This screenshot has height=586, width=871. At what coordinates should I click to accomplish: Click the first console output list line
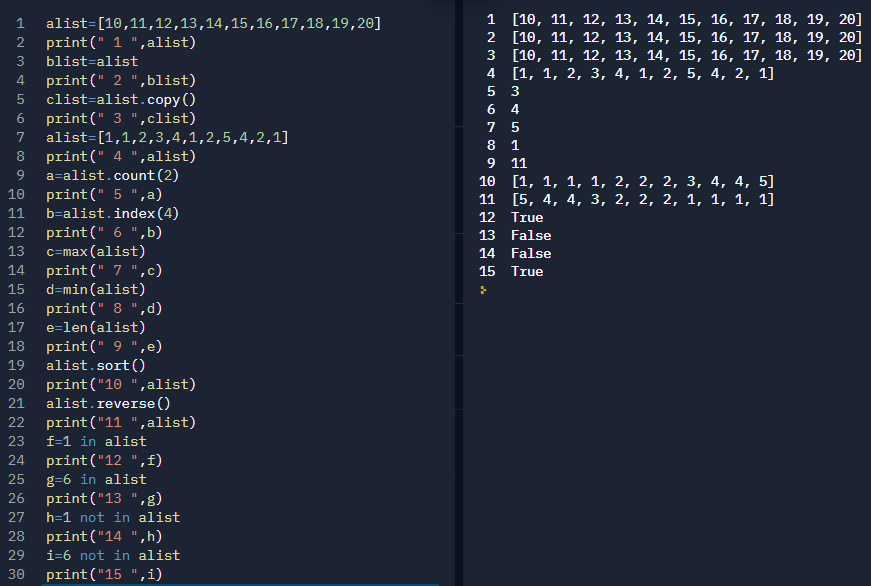687,19
